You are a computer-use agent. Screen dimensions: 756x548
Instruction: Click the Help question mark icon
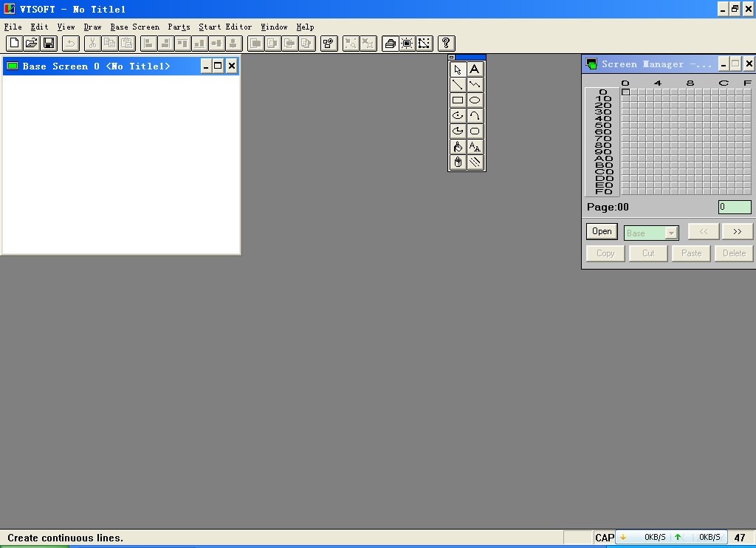point(446,44)
